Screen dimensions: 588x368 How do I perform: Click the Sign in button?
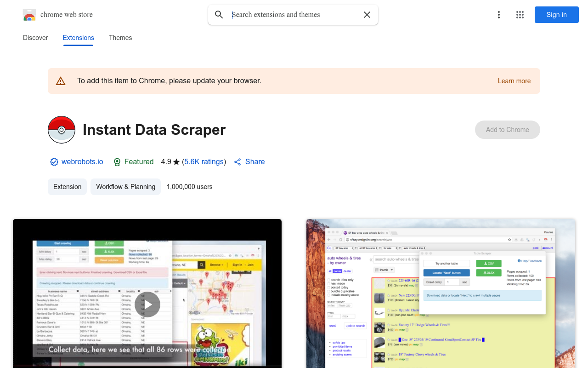click(557, 15)
